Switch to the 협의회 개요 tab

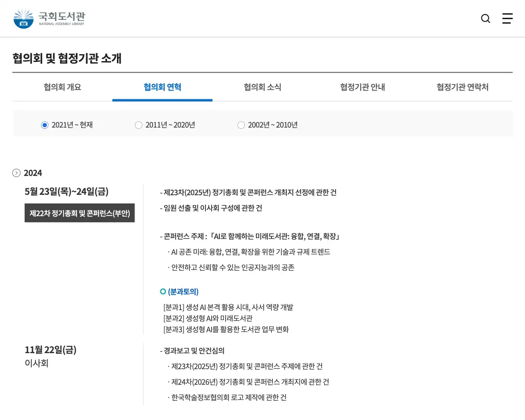62,87
